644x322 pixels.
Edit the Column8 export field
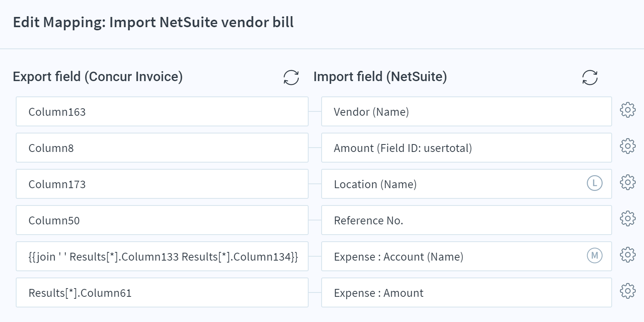tap(162, 148)
